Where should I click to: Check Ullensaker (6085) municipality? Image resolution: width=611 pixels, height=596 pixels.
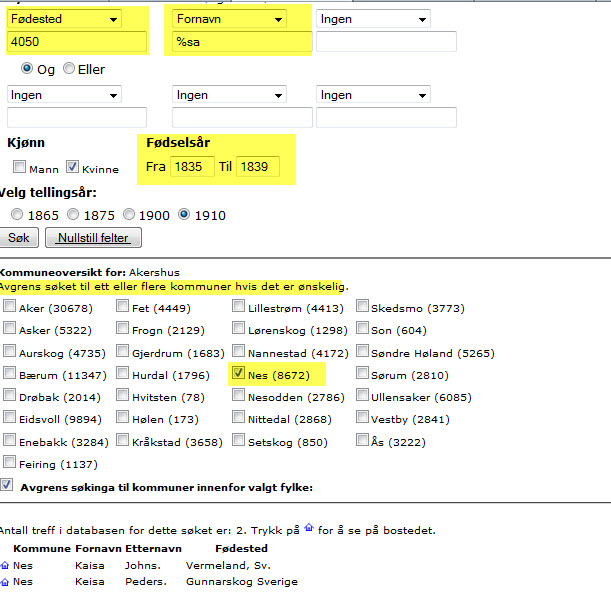[362, 395]
